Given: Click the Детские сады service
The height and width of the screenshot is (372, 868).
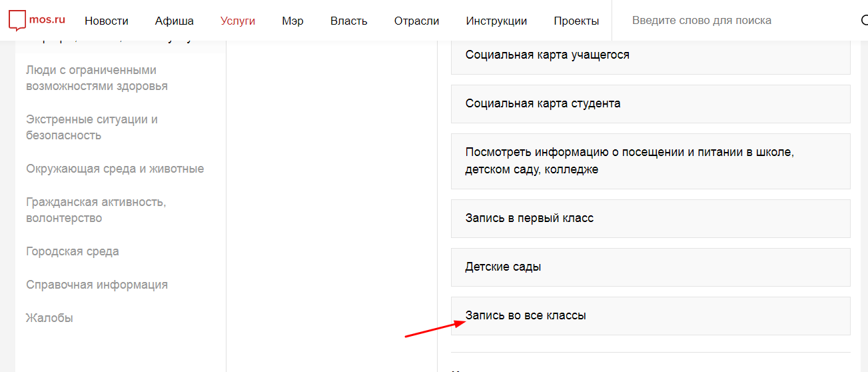Looking at the screenshot, I should pos(503,267).
